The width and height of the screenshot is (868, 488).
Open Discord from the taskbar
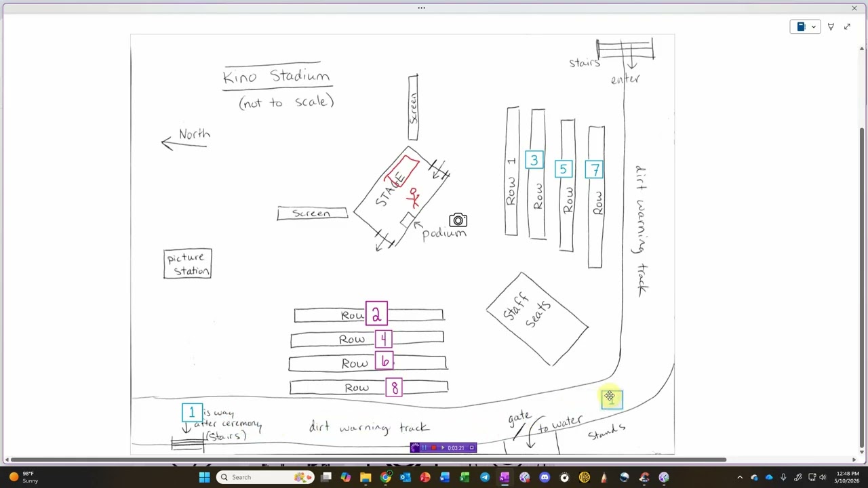pos(545,477)
